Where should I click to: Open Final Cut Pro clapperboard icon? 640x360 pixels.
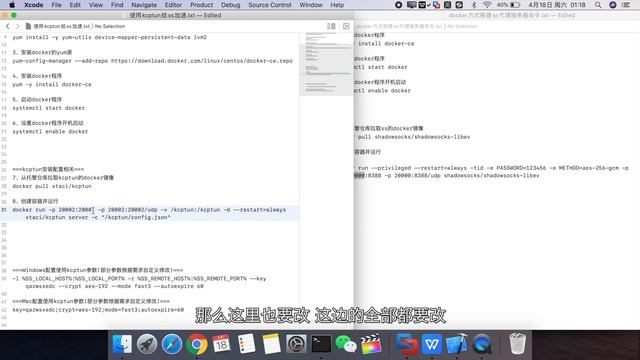point(371,344)
